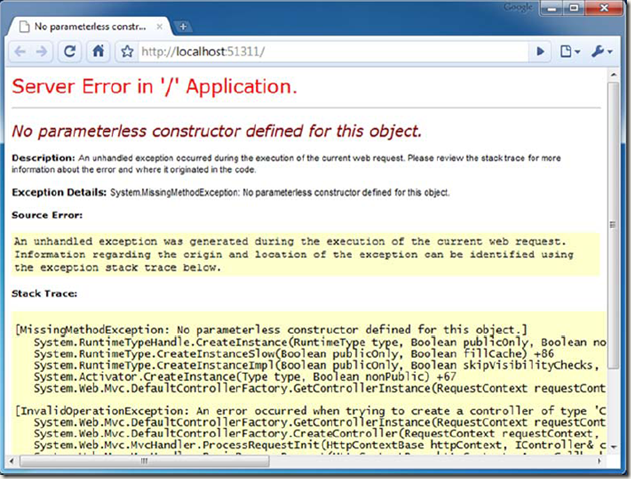Click the 'System.RuntimeTypeHandle.CreateInstance' trace line
Image resolution: width=631 pixels, height=479 pixels.
pos(320,342)
